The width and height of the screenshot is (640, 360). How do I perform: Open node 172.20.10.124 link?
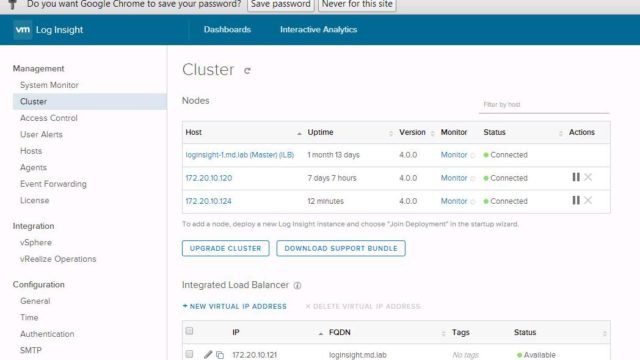click(x=208, y=201)
